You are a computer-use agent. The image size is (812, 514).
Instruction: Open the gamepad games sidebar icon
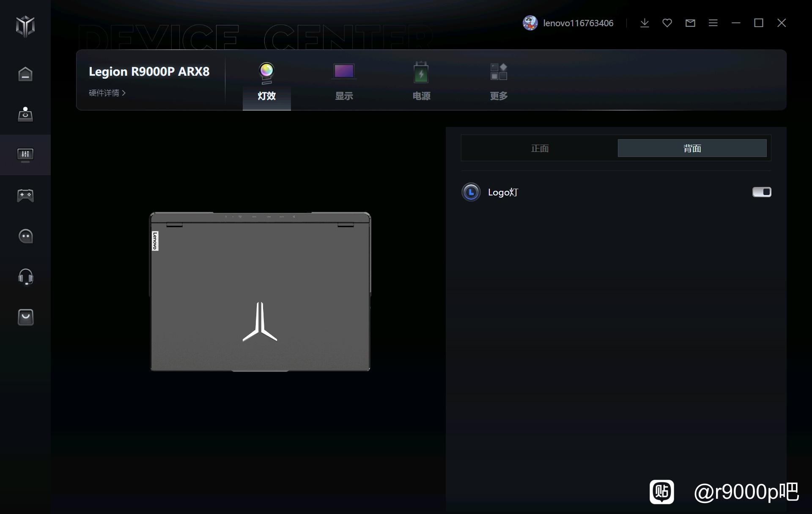pyautogui.click(x=25, y=195)
